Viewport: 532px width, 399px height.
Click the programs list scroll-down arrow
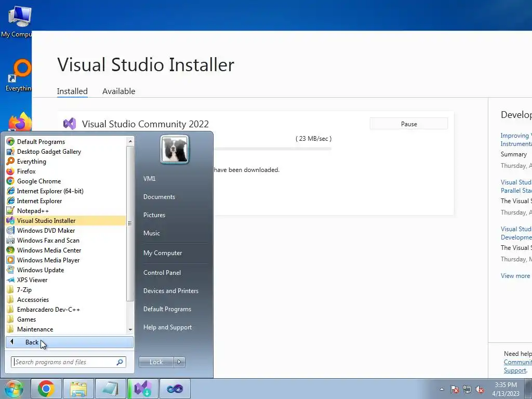click(130, 329)
